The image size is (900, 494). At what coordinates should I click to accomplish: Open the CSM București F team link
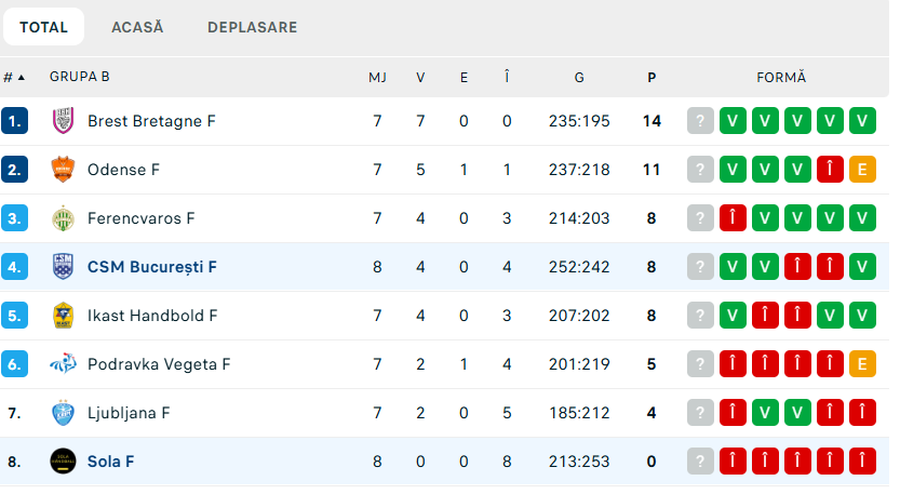tap(152, 267)
